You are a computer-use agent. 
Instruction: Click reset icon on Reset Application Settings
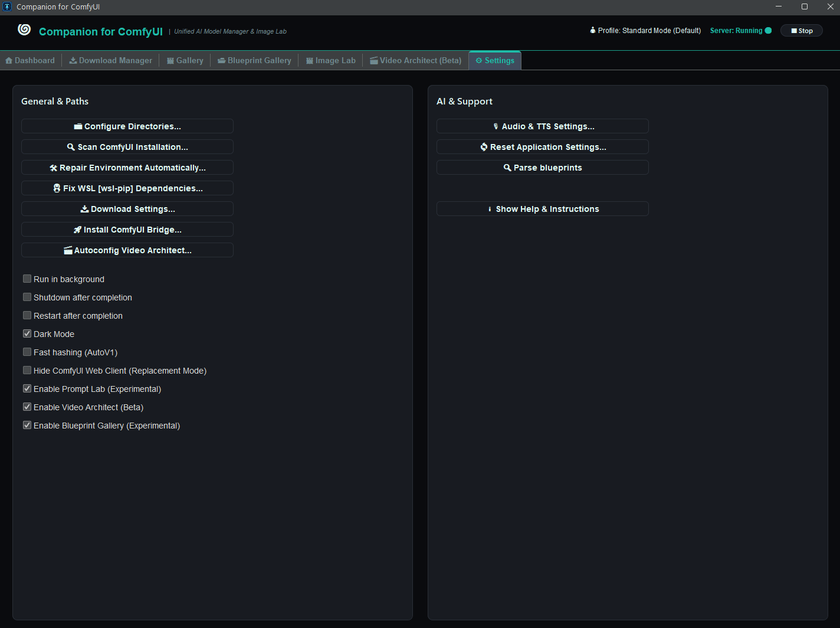[x=484, y=147]
